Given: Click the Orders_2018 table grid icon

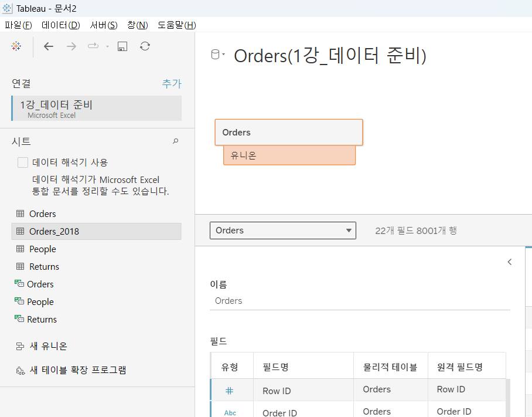Looking at the screenshot, I should click(x=21, y=231).
